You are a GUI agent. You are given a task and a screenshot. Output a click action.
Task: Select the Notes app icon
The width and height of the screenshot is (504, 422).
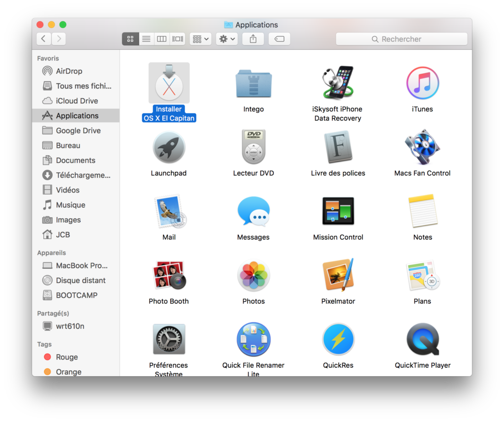pyautogui.click(x=423, y=211)
